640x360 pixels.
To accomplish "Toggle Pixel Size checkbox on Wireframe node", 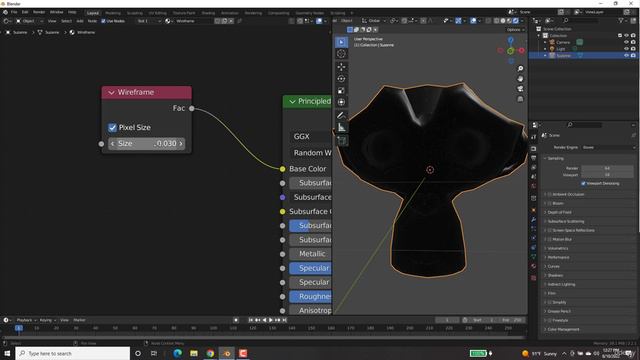I will point(113,127).
